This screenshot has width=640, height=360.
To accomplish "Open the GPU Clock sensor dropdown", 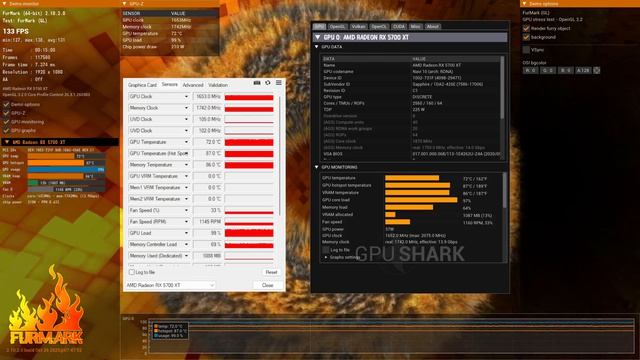I will pos(186,97).
